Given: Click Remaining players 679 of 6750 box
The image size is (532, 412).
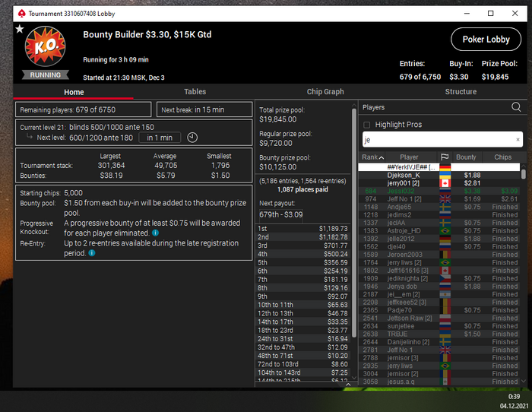Looking at the screenshot, I should (x=83, y=109).
